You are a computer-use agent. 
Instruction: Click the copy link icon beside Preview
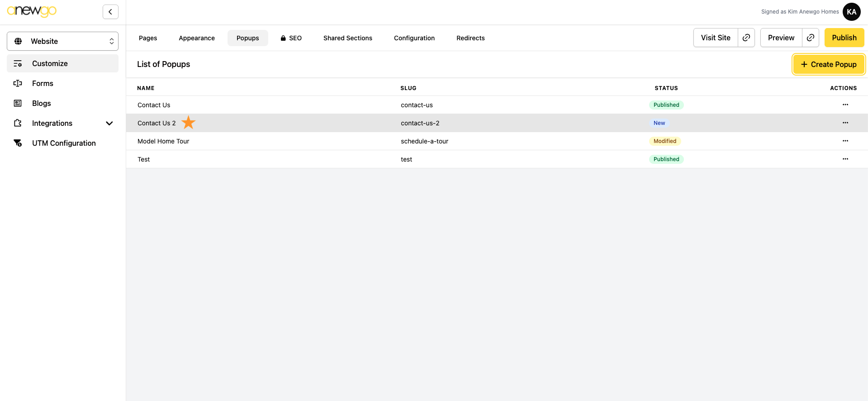pos(811,38)
